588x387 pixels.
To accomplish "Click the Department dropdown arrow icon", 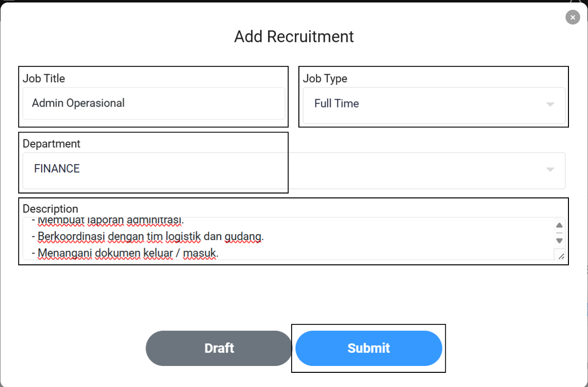I will 550,170.
